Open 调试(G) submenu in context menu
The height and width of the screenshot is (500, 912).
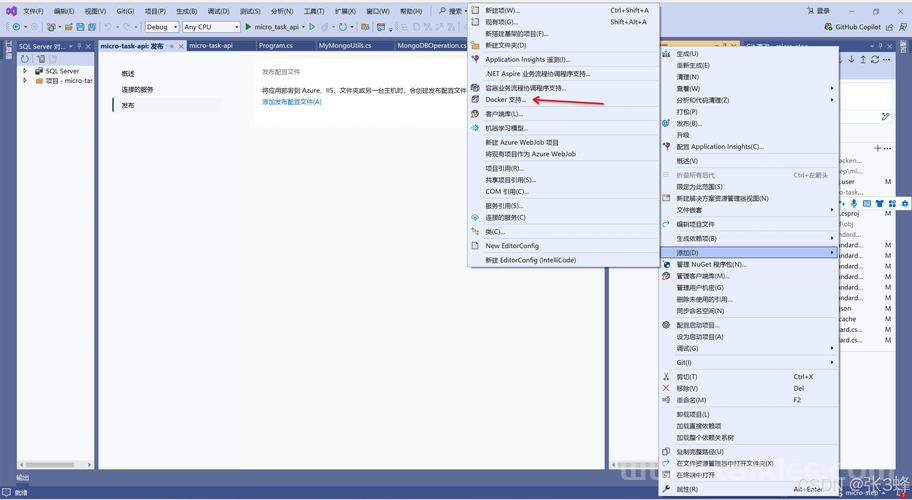click(x=749, y=348)
